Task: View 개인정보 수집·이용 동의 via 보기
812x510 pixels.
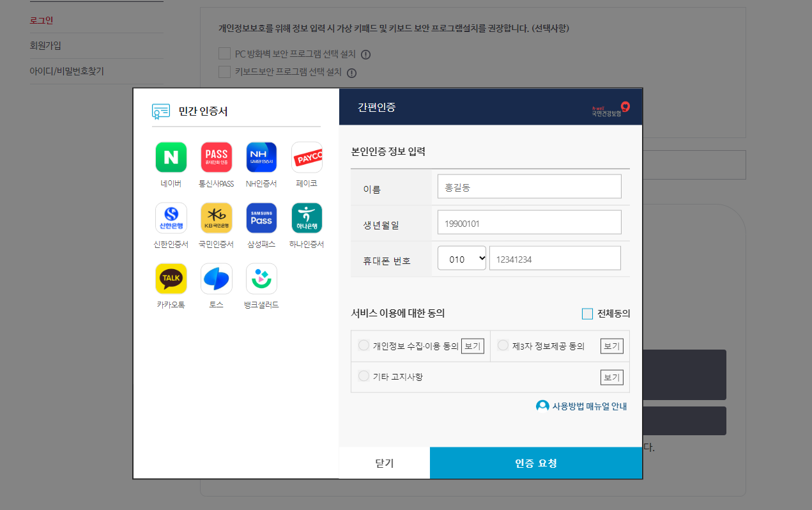Action: [x=473, y=346]
